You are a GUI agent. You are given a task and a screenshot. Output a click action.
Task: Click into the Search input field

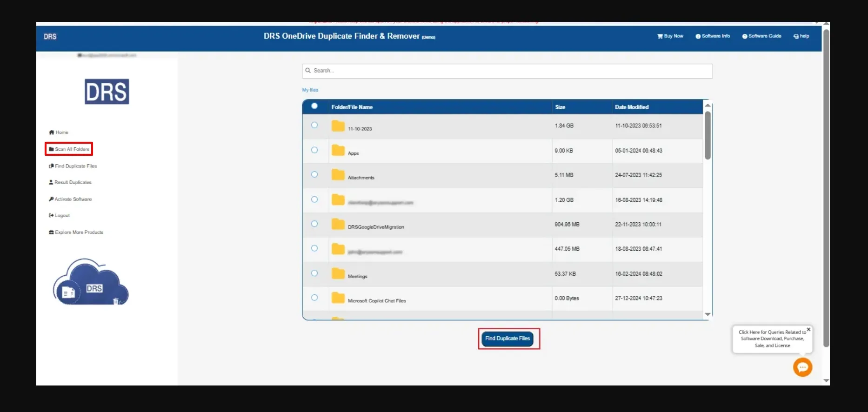click(x=507, y=71)
